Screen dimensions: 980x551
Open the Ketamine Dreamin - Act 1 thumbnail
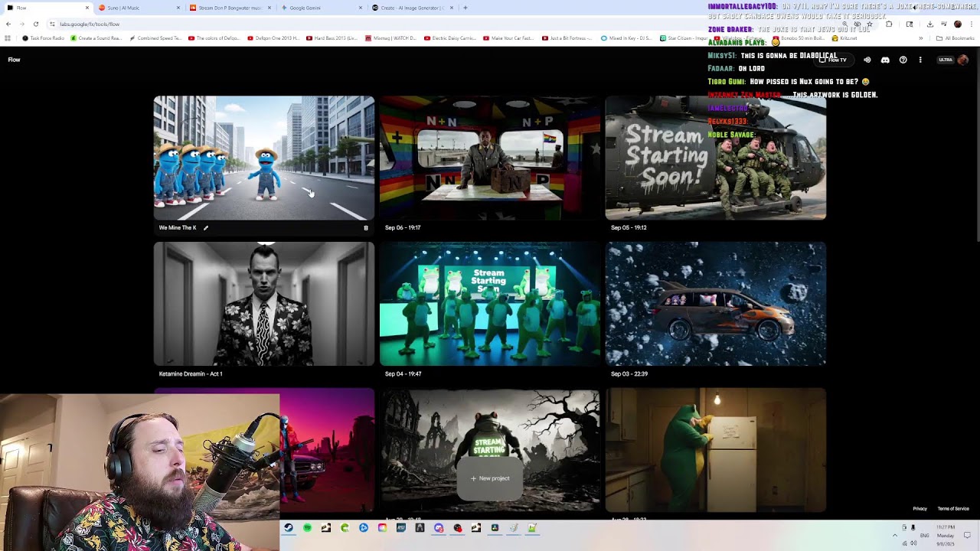264,304
